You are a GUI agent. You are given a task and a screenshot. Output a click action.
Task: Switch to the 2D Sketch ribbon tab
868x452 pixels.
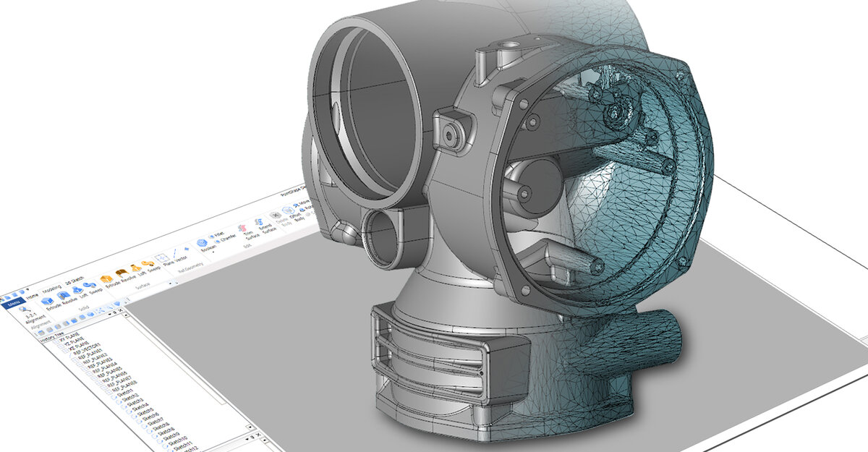[x=75, y=280]
